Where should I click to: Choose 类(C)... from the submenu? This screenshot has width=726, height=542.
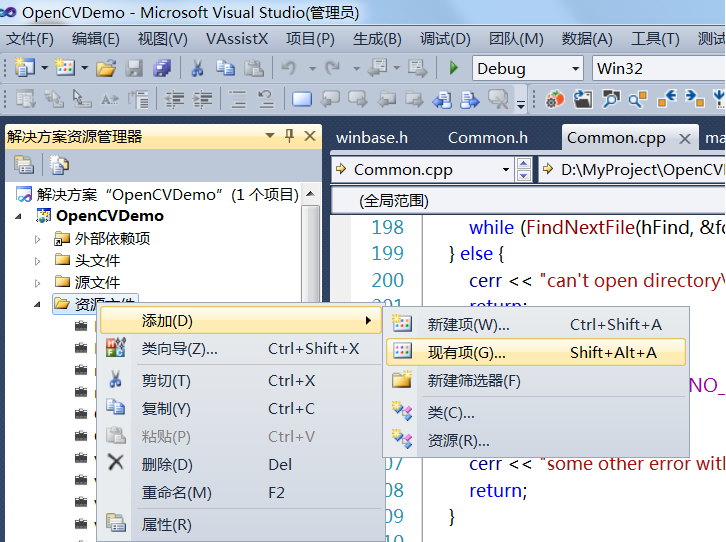[536, 412]
